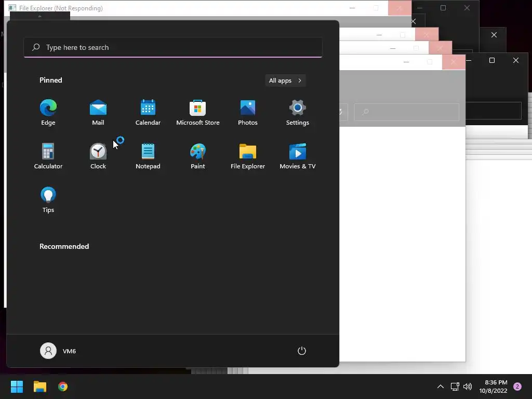The height and width of the screenshot is (399, 532).
Task: Open Microsoft Store from Pinned apps
Action: tap(198, 113)
